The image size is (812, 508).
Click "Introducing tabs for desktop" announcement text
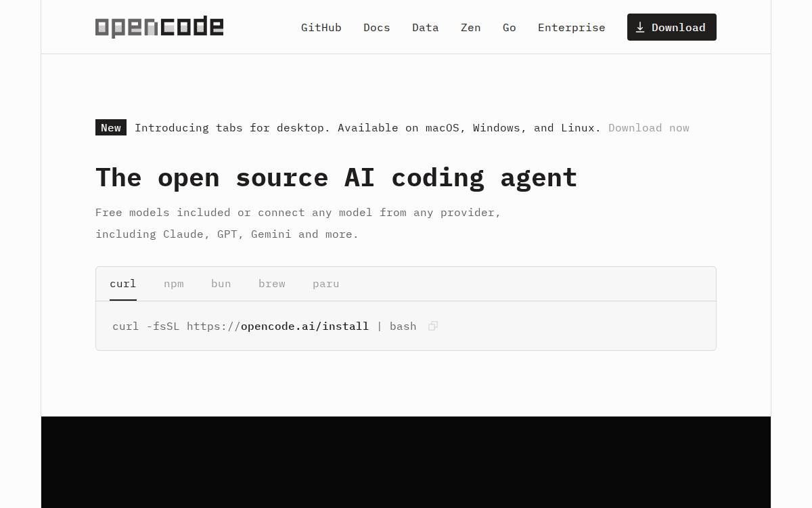(368, 127)
